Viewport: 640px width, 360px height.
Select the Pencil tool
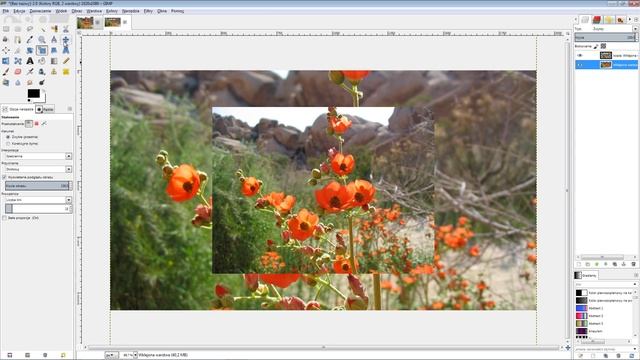(x=66, y=61)
